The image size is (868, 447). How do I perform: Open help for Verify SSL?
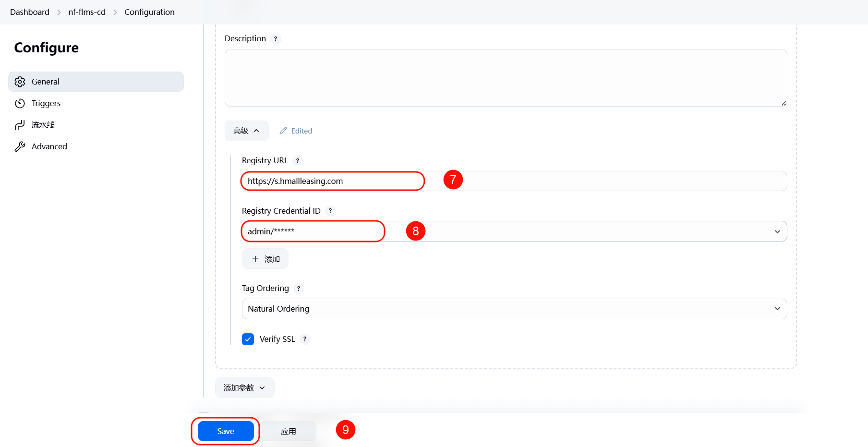pos(305,339)
